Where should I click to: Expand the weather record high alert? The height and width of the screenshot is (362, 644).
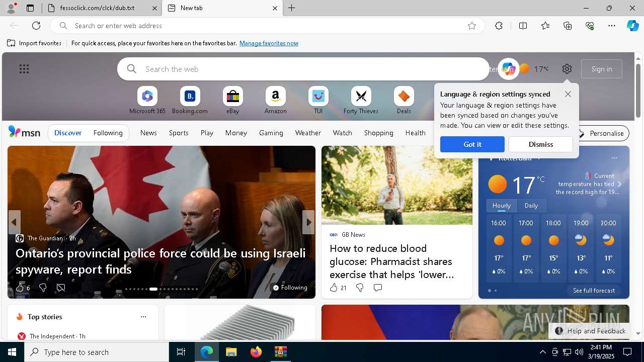click(x=619, y=184)
